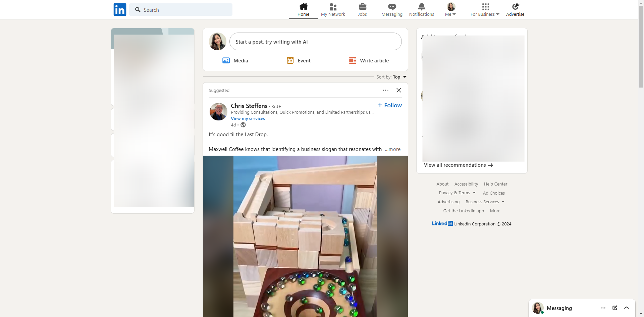The height and width of the screenshot is (317, 644).
Task: Open Messaging from the top navigation
Action: click(392, 10)
